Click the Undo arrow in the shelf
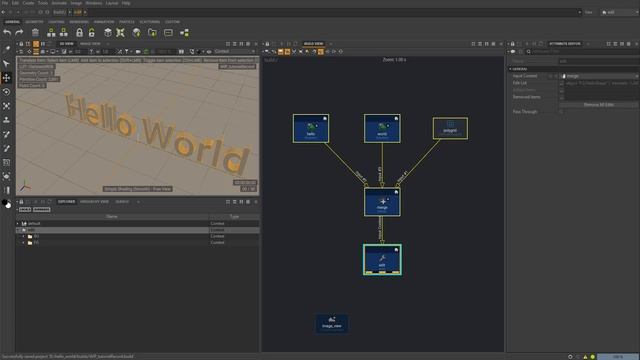The width and height of the screenshot is (640, 360). (7, 32)
